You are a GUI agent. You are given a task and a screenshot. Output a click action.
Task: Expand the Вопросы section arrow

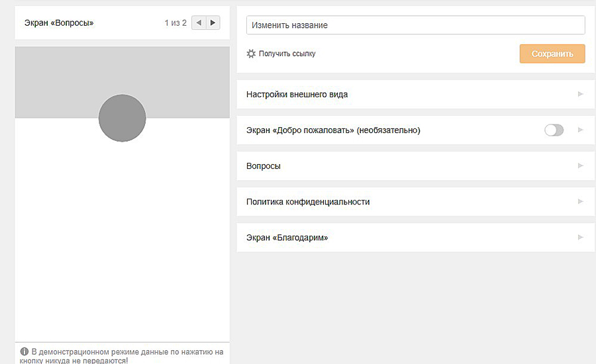click(581, 165)
